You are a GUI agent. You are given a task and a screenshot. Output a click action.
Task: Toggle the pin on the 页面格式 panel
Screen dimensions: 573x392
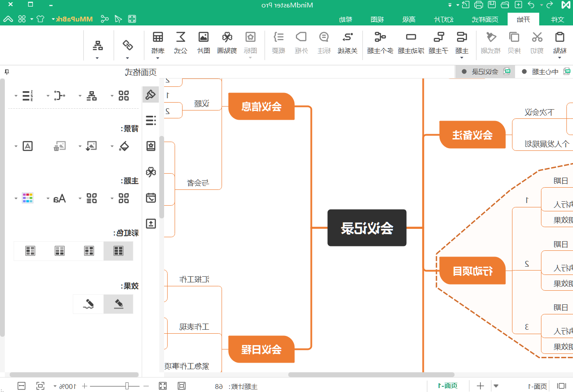pos(6,72)
